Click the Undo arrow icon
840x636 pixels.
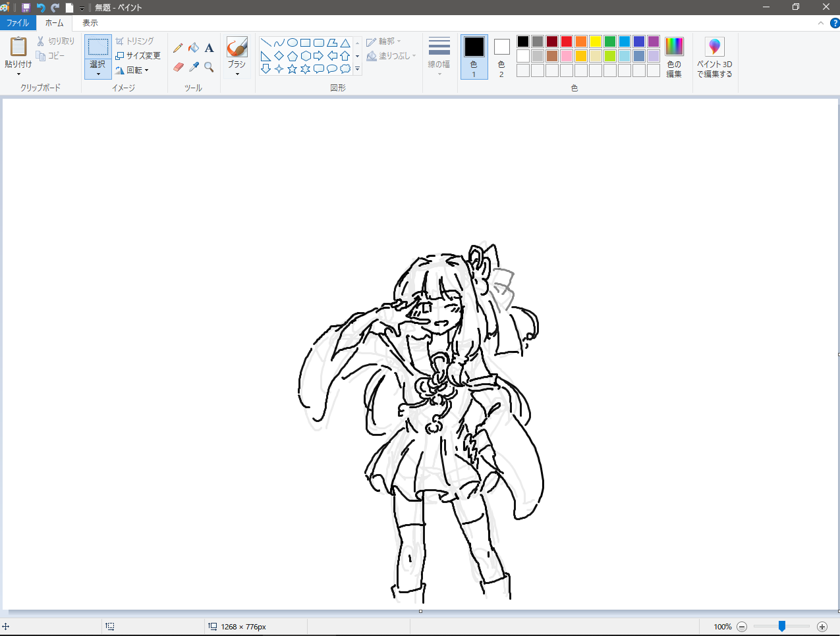(x=41, y=8)
